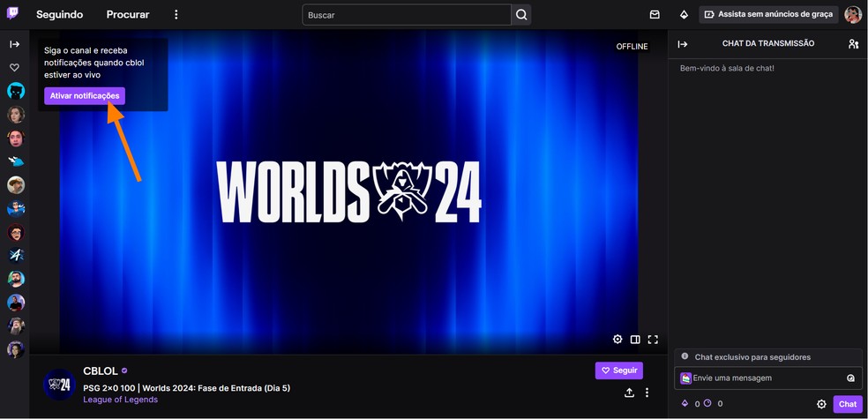Click the channel points circle icon
The image size is (868, 419).
tap(707, 403)
